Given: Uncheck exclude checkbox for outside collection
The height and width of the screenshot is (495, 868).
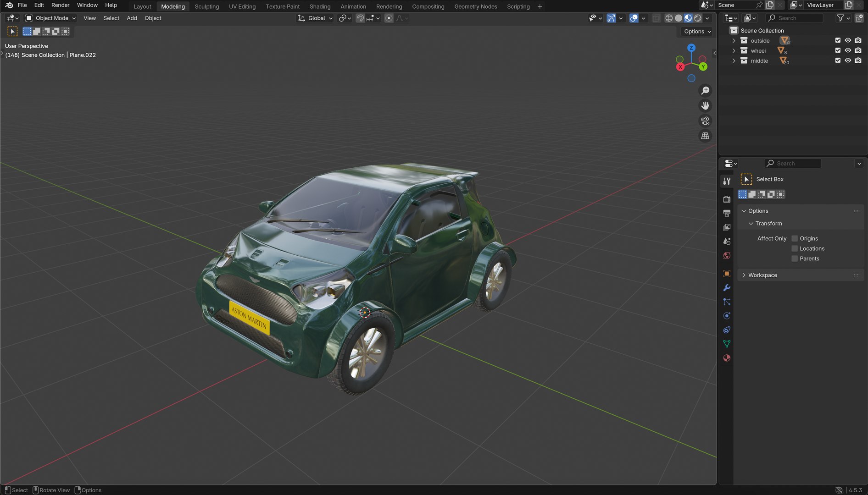Looking at the screenshot, I should pyautogui.click(x=838, y=40).
